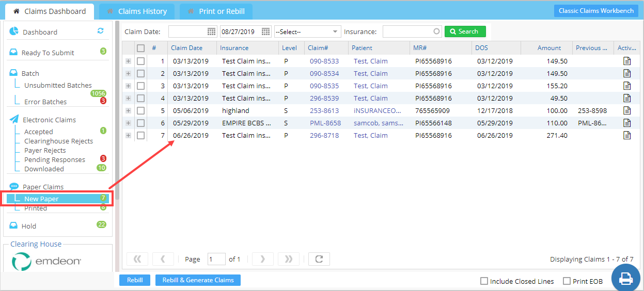Click the blue printer icon button
The image size is (644, 291).
click(625, 278)
